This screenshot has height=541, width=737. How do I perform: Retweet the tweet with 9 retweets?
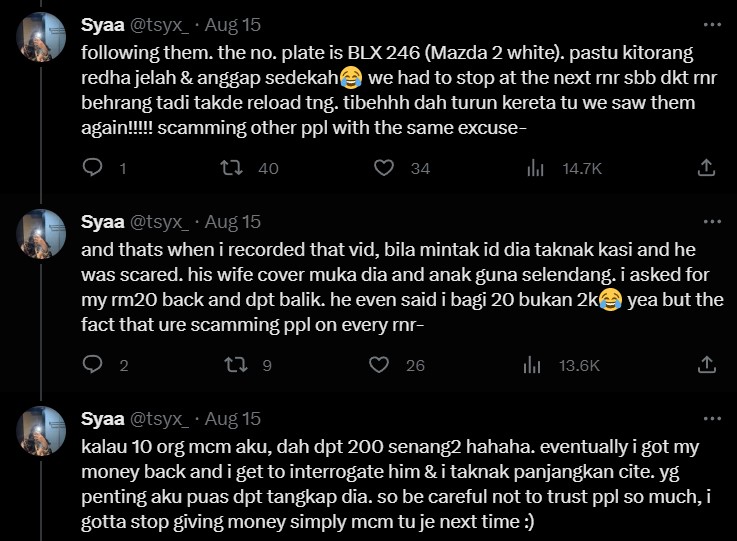point(238,365)
